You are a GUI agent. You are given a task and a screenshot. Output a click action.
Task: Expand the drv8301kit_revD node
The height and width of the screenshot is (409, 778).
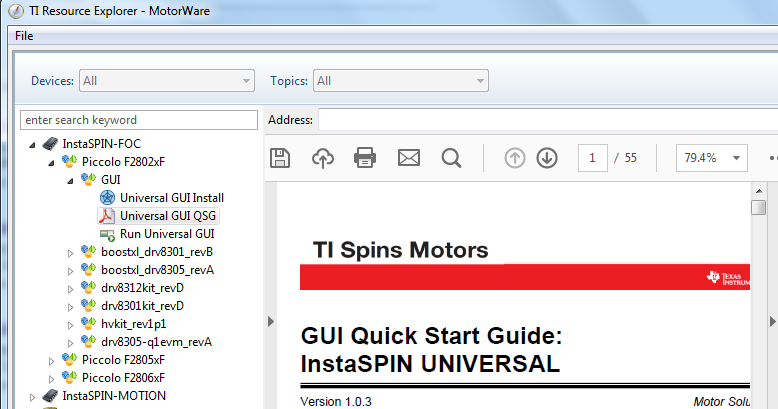point(70,307)
